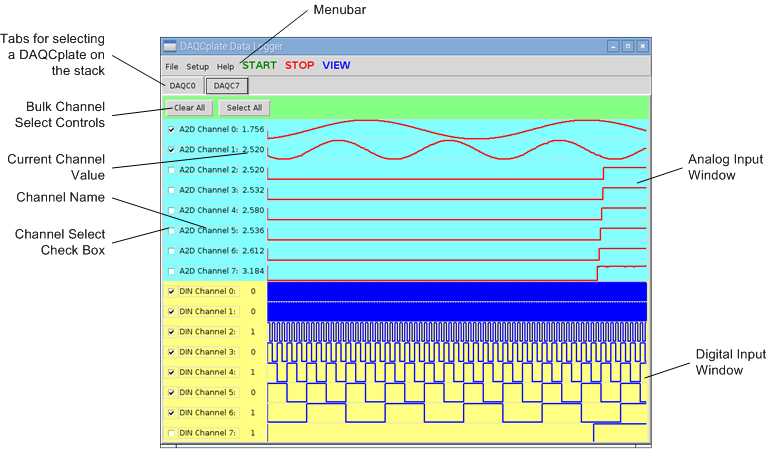Screen dimensions: 771x449
Task: Enable A2D Channel 7 checkbox
Action: (x=171, y=271)
